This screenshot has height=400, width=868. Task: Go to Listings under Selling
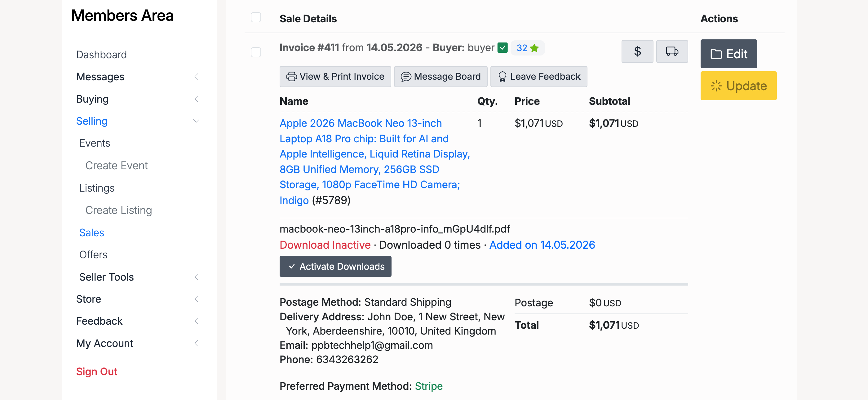point(97,188)
